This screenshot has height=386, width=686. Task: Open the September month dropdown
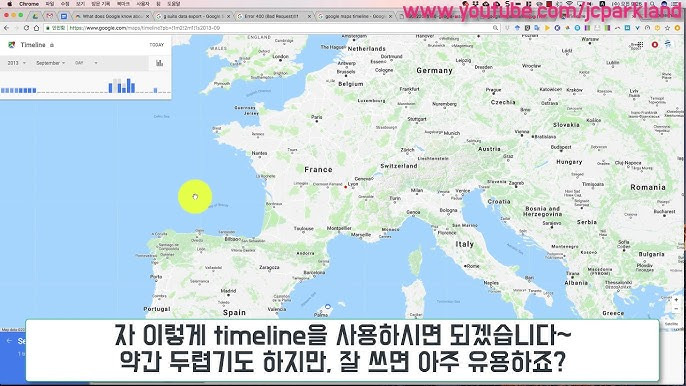tap(51, 63)
